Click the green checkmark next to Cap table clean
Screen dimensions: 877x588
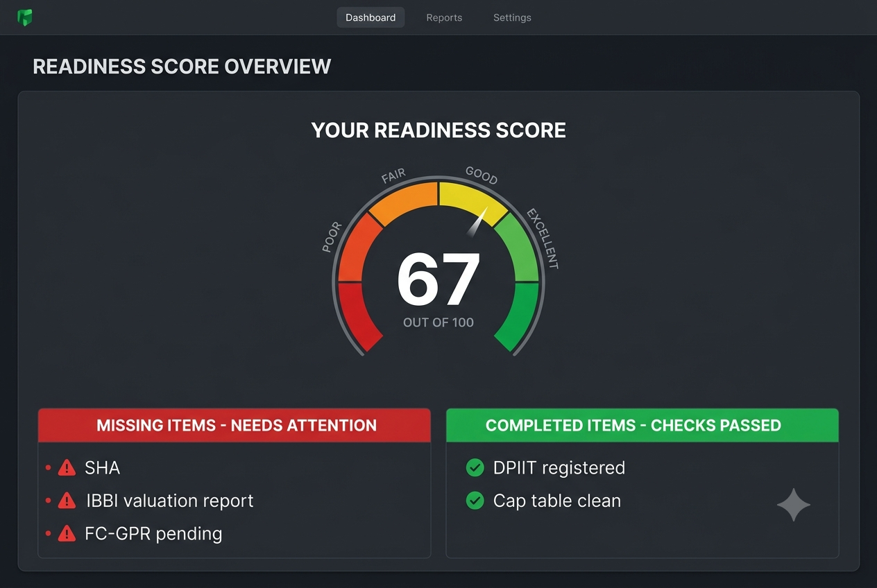point(475,501)
